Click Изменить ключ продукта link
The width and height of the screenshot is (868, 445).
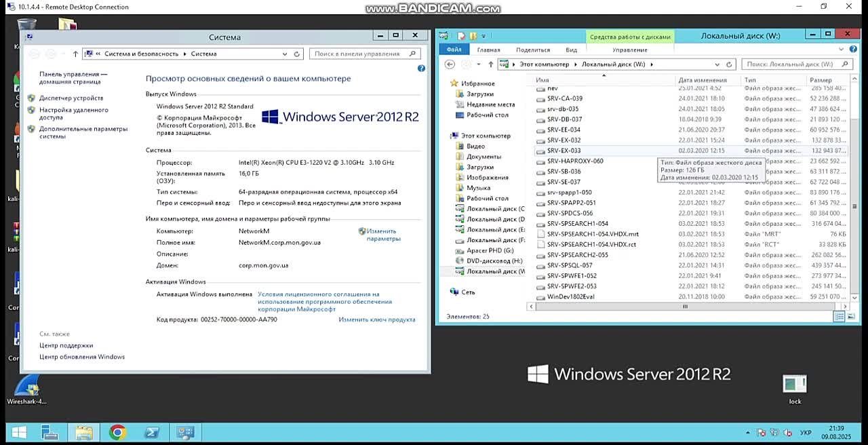(377, 320)
